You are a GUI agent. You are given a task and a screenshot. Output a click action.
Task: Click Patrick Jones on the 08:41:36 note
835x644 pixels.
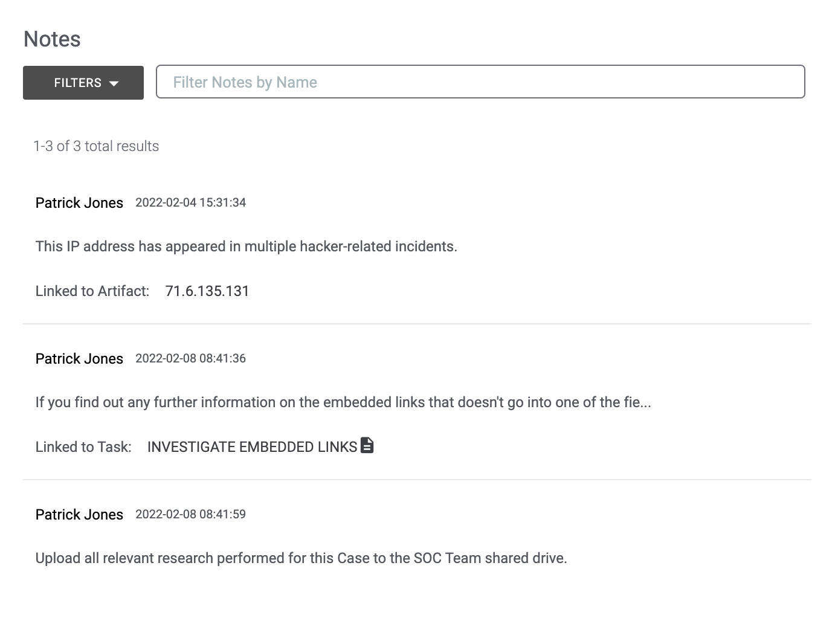pos(79,359)
